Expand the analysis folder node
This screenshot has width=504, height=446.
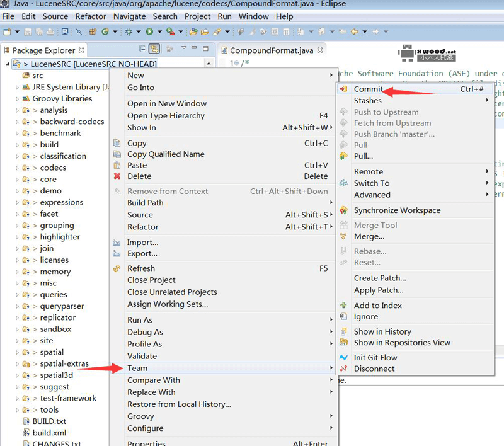tap(17, 110)
